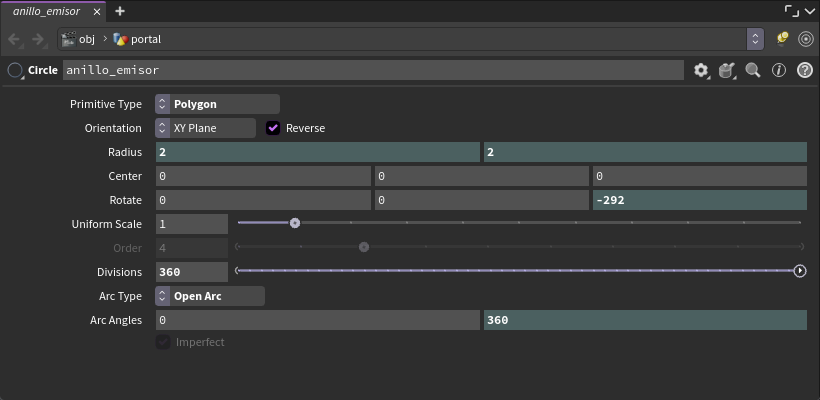Click the Uniform Scale value field
The image size is (820, 400).
tap(192, 224)
